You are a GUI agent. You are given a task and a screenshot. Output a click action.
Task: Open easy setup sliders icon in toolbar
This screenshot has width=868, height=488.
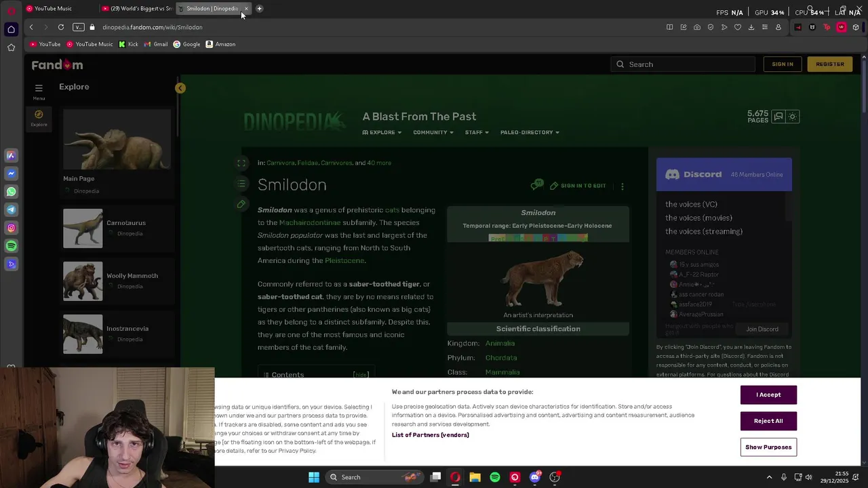pyautogui.click(x=765, y=27)
